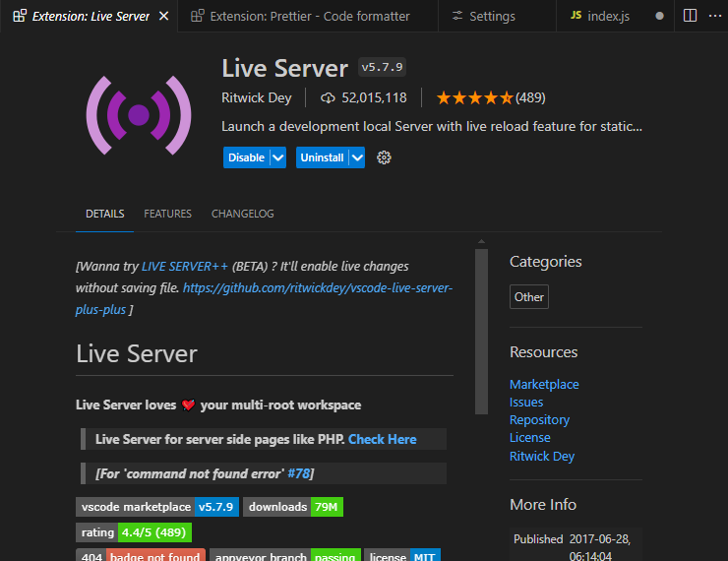Click the five-star rating
The height and width of the screenshot is (561, 728).
point(474,98)
